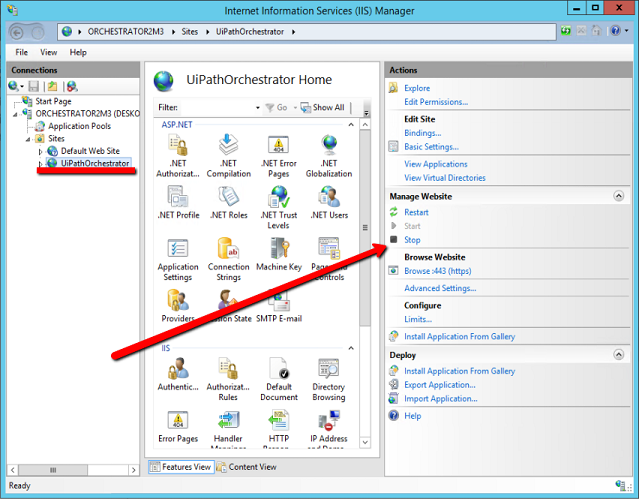Screen dimensions: 639x499
Task: Expand the UiPathOrchestrator site tree node
Action: [40, 164]
